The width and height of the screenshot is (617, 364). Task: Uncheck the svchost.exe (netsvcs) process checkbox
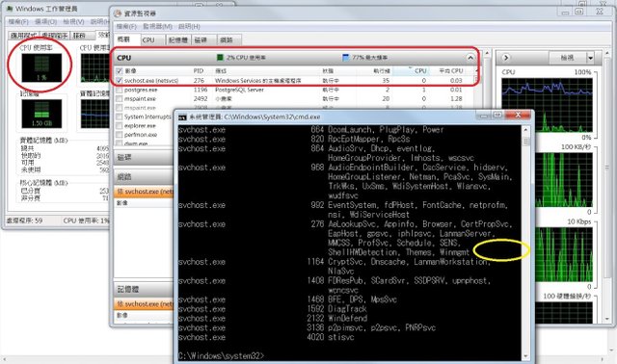tap(120, 81)
